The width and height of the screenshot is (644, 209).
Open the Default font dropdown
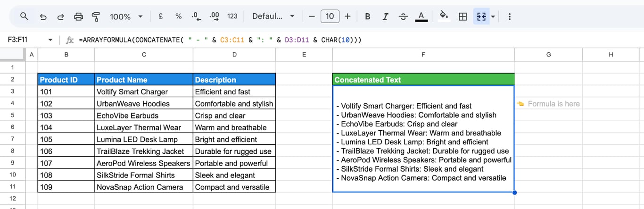(273, 17)
